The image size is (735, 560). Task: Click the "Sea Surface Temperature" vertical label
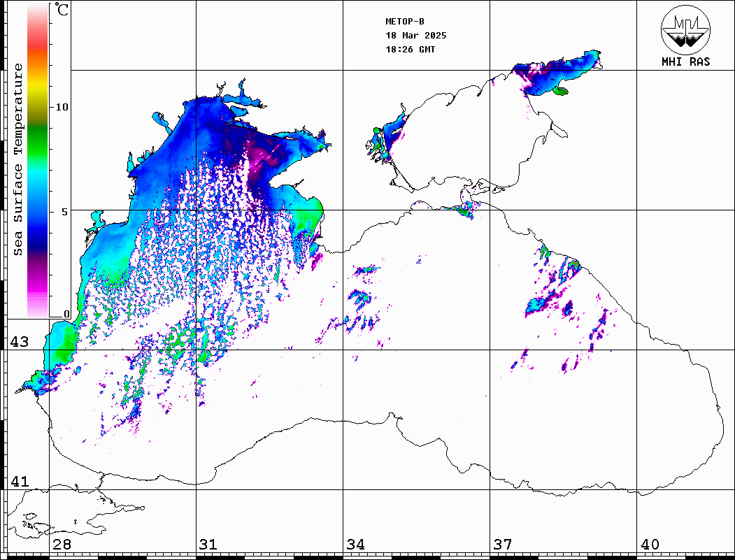tap(17, 159)
